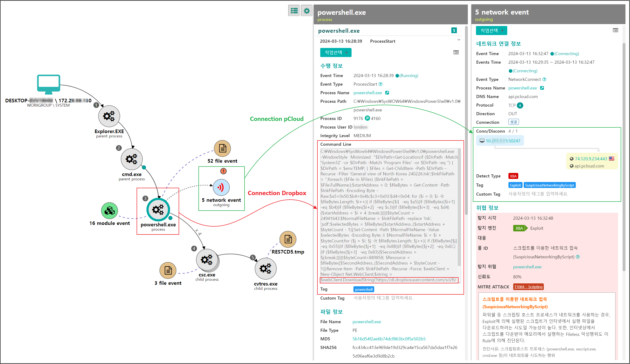Viewport: 630px width, 364px height.
Task: Select the csc.exe child process node
Action: (207, 260)
